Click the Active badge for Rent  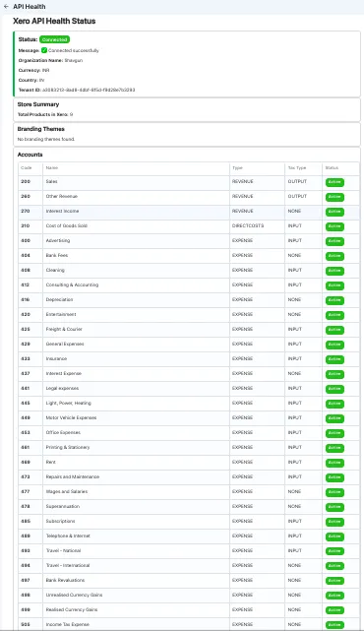(x=334, y=463)
